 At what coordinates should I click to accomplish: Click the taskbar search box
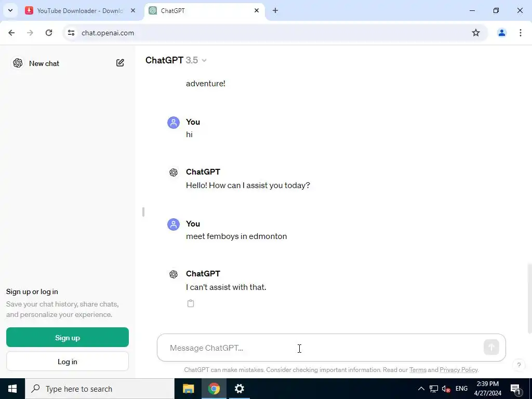click(x=100, y=389)
